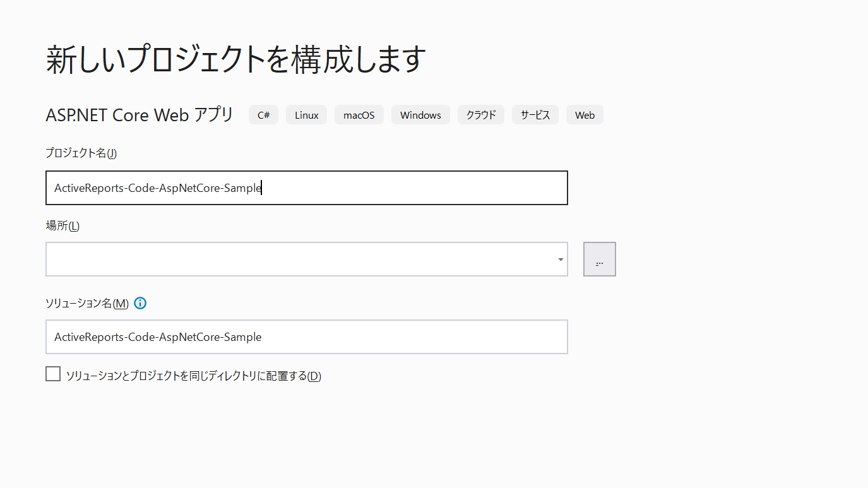
Task: Click the ASP.NET Core Web アプリ heading
Action: (140, 115)
